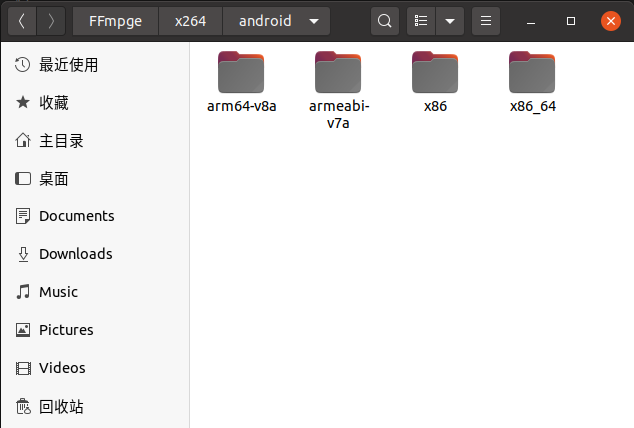
Task: Open the android path dropdown arrow
Action: [x=315, y=20]
